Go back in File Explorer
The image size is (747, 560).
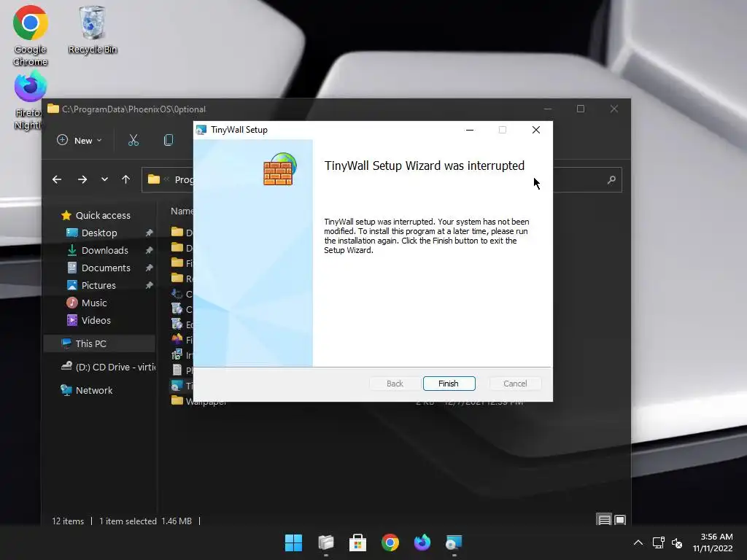[57, 179]
